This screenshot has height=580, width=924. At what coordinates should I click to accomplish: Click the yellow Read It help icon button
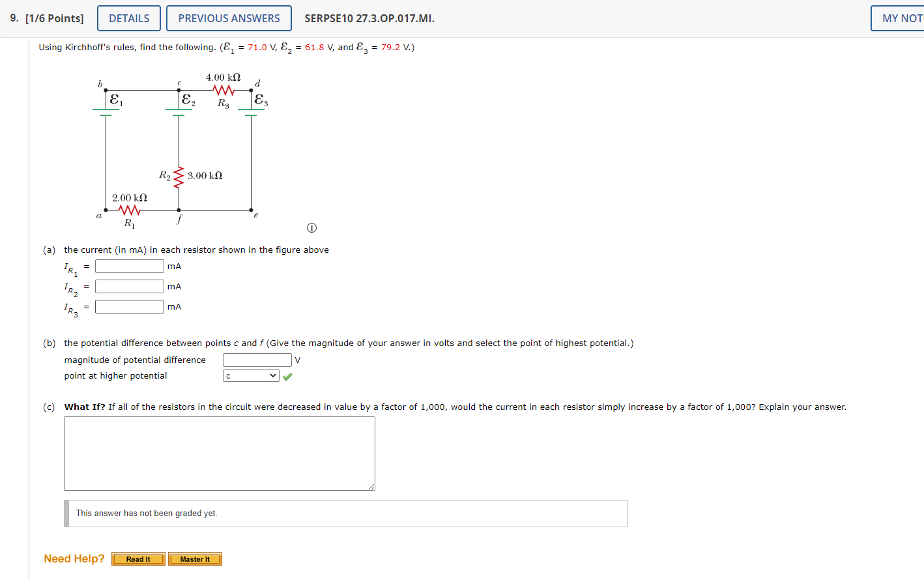[138, 558]
